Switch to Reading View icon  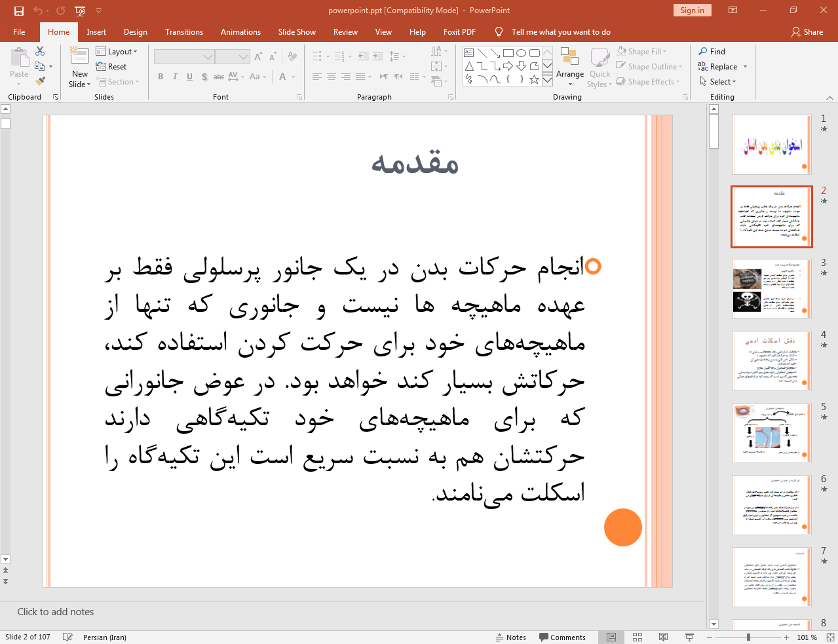[663, 637]
